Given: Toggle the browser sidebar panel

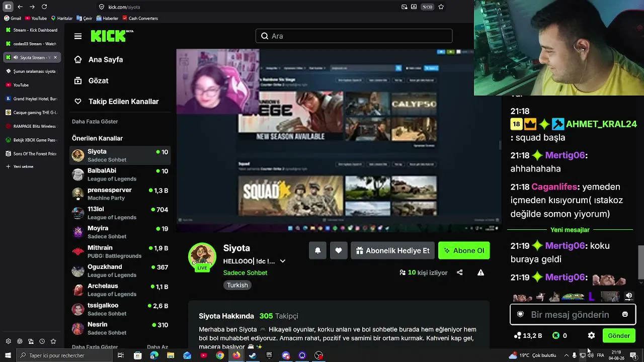Looking at the screenshot, I should [8, 7].
